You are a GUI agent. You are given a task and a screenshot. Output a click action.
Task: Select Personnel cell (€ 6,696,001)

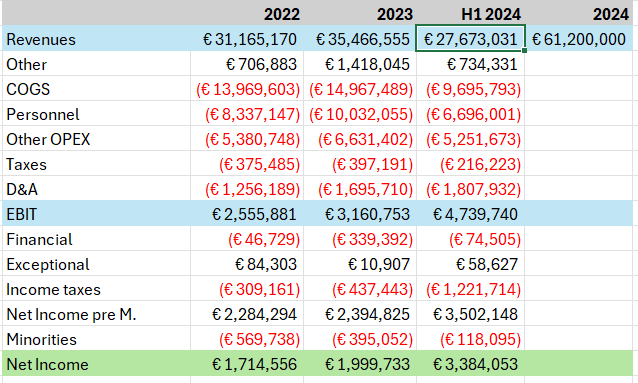tap(470, 114)
